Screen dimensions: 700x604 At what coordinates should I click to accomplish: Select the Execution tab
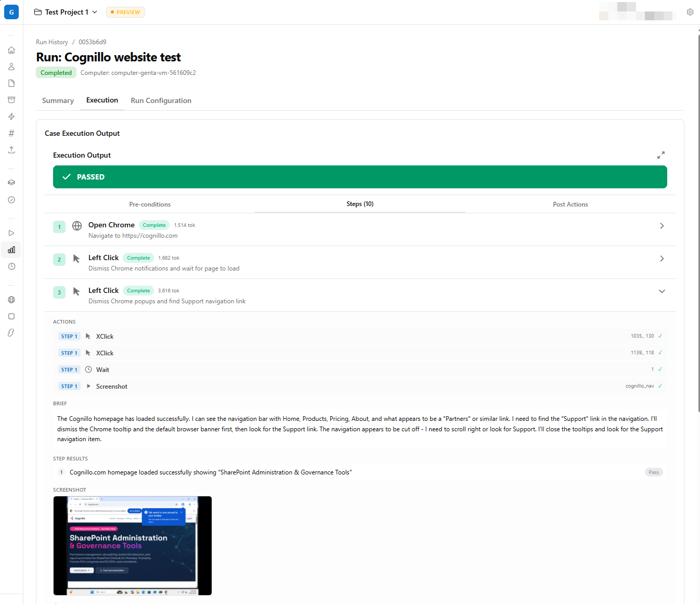(x=102, y=100)
